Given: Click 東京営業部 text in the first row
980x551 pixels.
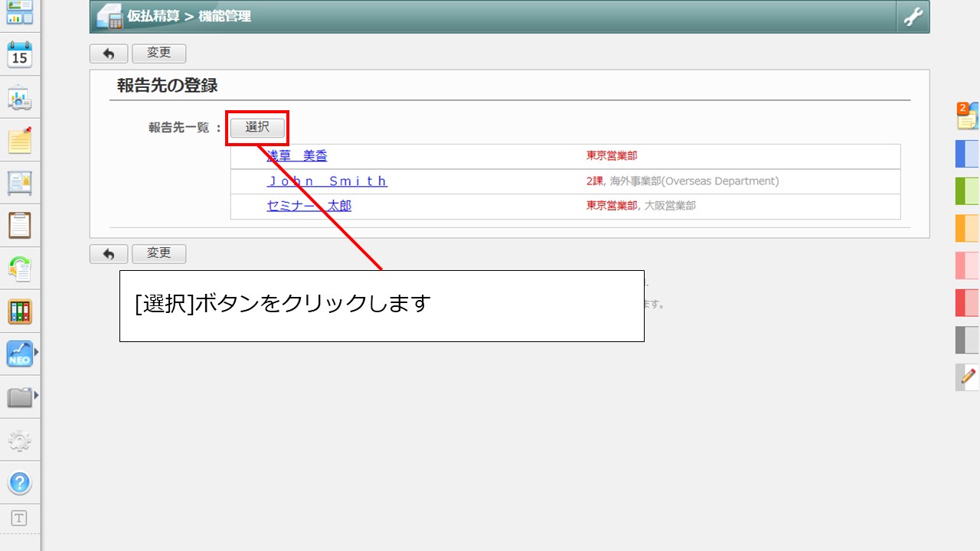Looking at the screenshot, I should pyautogui.click(x=612, y=156).
